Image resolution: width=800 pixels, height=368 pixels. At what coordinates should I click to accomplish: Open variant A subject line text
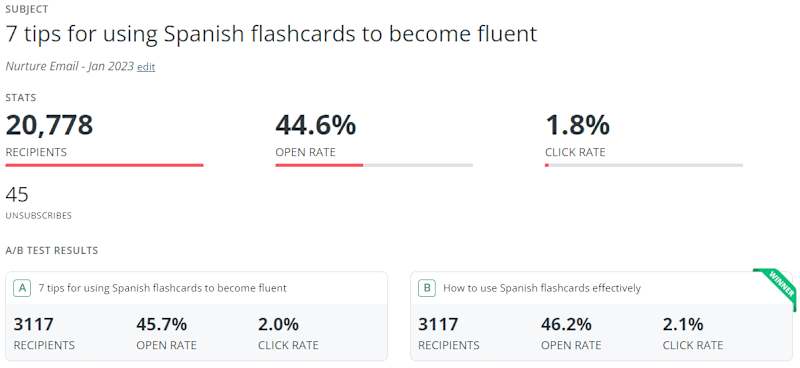(x=163, y=288)
